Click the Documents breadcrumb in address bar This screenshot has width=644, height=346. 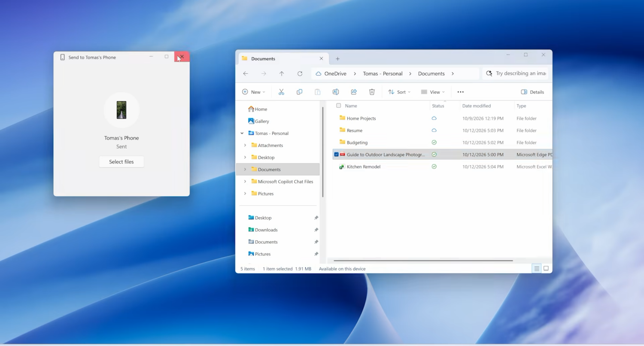(x=431, y=73)
